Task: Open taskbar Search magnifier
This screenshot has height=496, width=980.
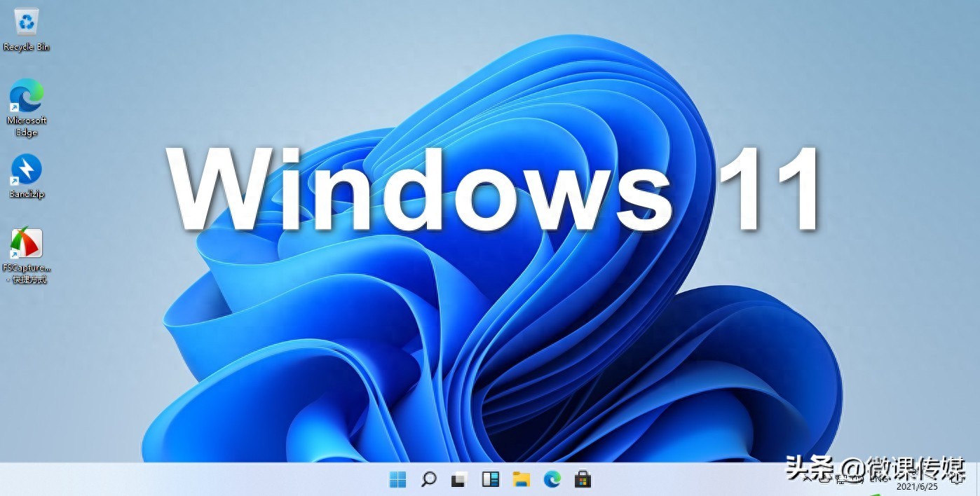Action: 428,480
